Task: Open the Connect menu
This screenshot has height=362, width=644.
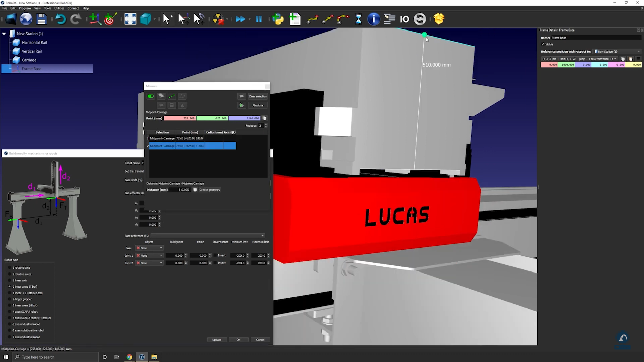Action: point(73,8)
